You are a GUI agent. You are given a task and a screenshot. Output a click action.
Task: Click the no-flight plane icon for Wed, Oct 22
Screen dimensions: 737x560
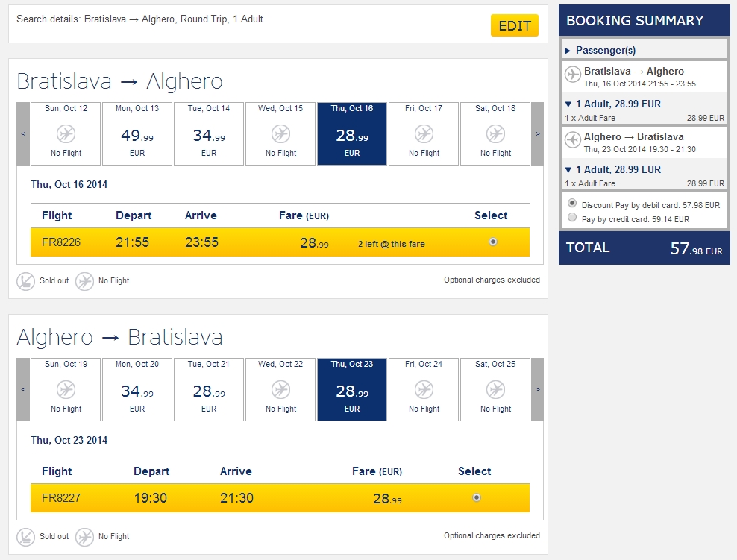tap(280, 390)
